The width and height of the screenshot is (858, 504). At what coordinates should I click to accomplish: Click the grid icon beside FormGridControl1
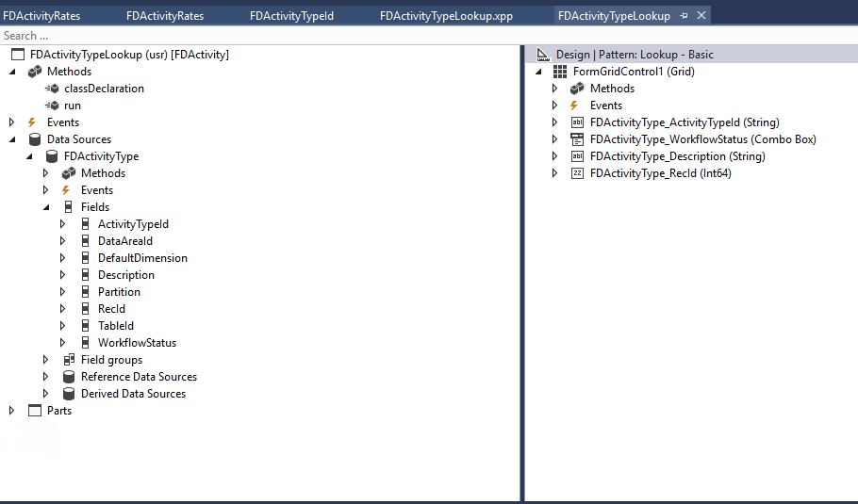click(x=560, y=72)
